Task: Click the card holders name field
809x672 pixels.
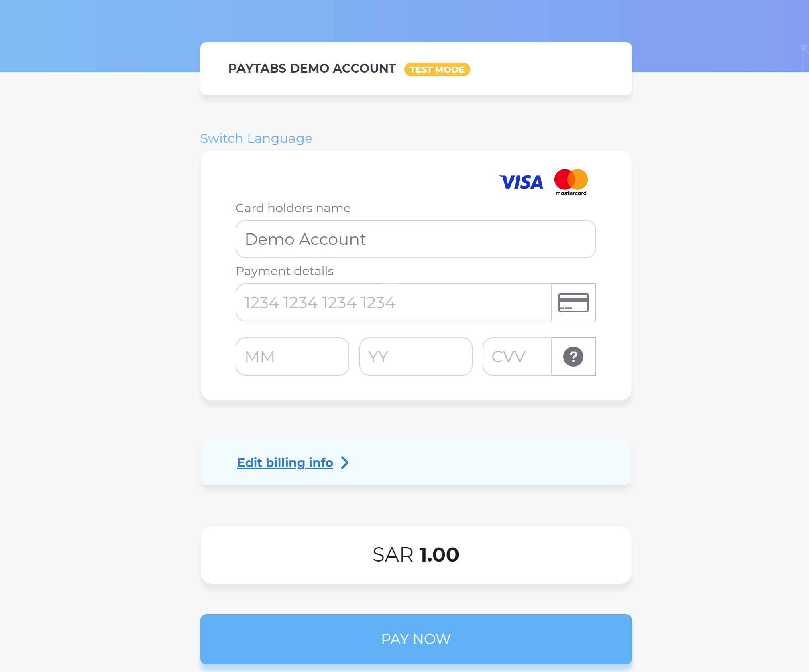Action: pos(416,238)
